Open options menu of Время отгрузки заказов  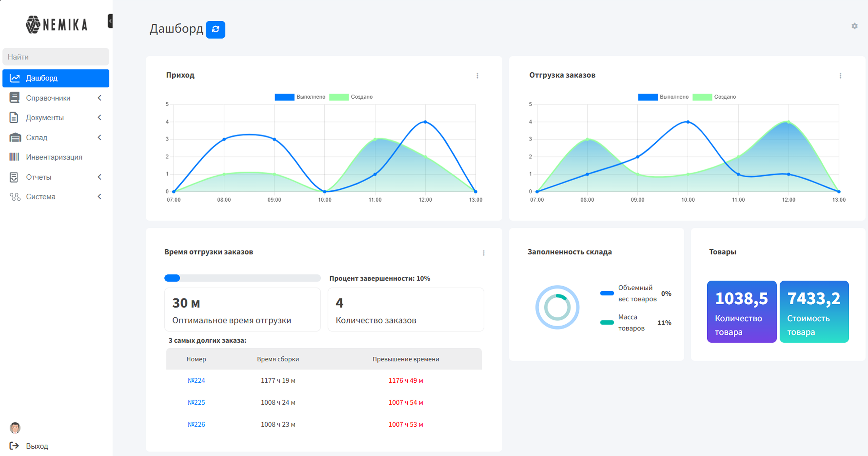[483, 253]
